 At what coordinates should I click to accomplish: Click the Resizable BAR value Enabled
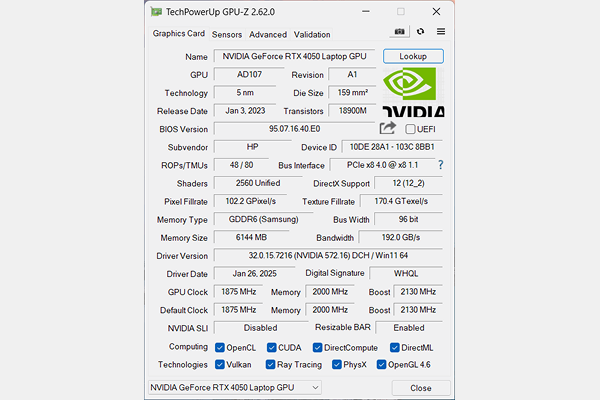(409, 328)
